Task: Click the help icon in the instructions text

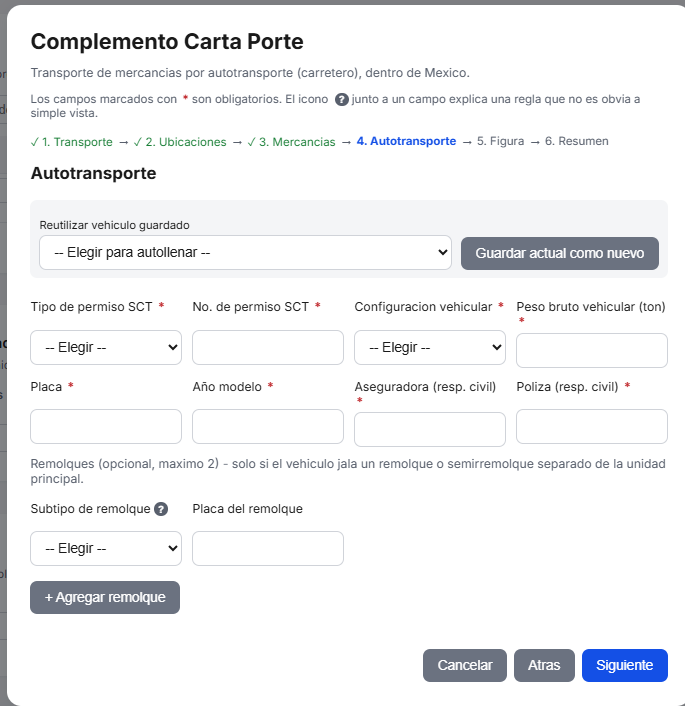Action: coord(341,99)
